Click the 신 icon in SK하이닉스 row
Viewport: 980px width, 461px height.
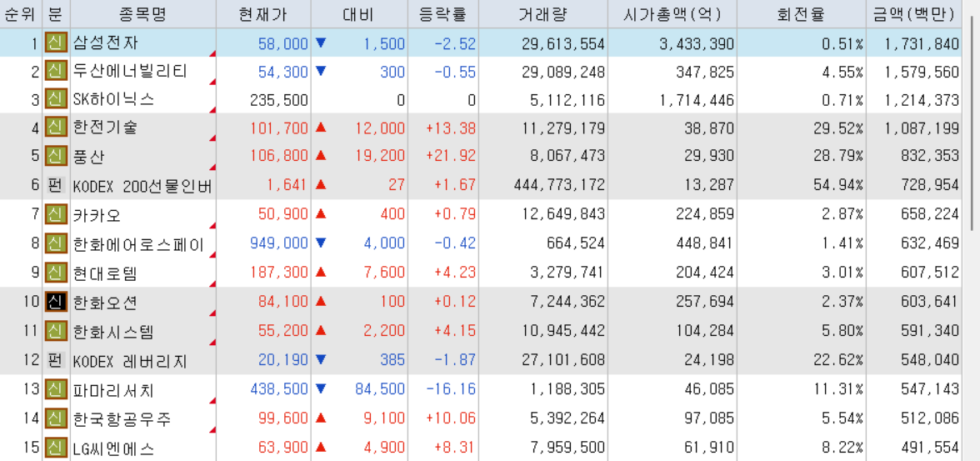tap(57, 99)
